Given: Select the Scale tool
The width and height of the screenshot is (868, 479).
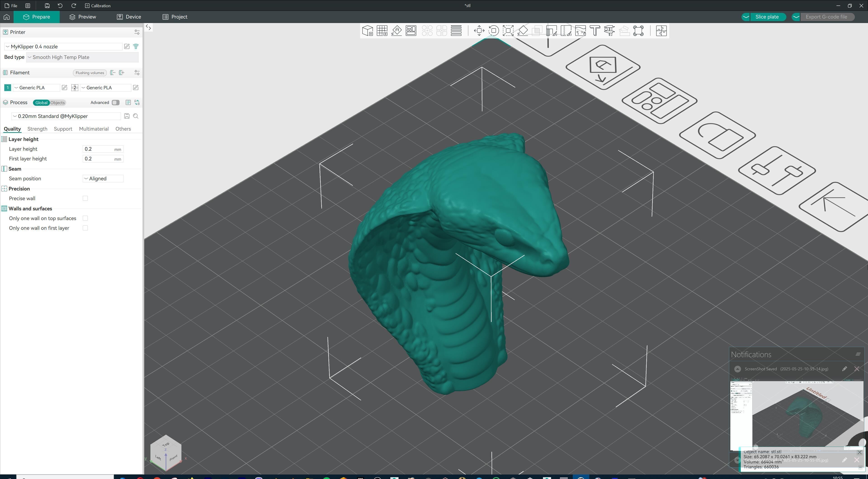Looking at the screenshot, I should (x=508, y=31).
